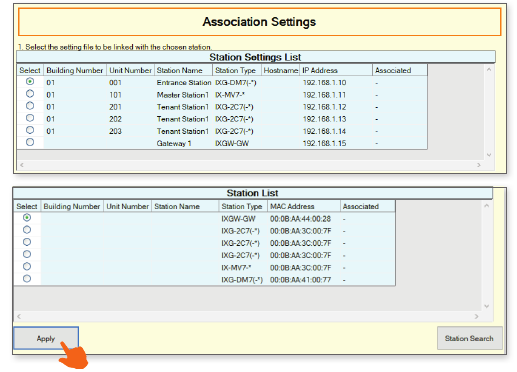
Task: Click station type IX-MV7-* in Settings List
Action: point(230,95)
